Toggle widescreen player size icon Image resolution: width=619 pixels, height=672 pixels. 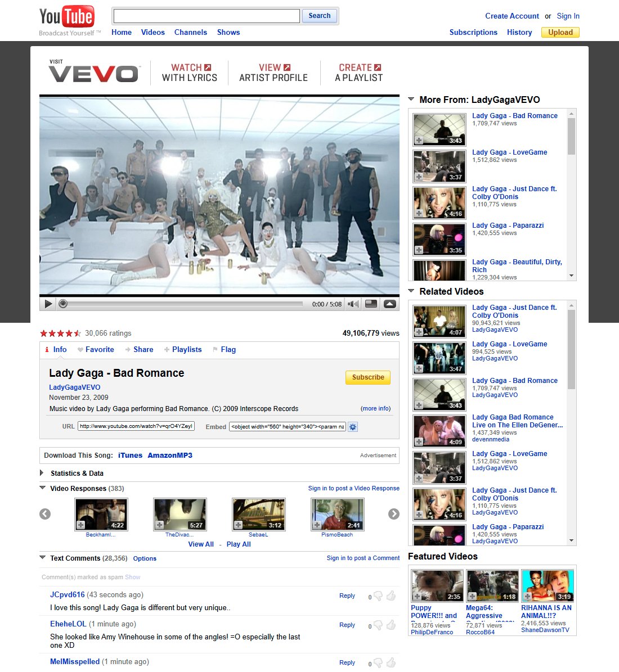pyautogui.click(x=371, y=304)
